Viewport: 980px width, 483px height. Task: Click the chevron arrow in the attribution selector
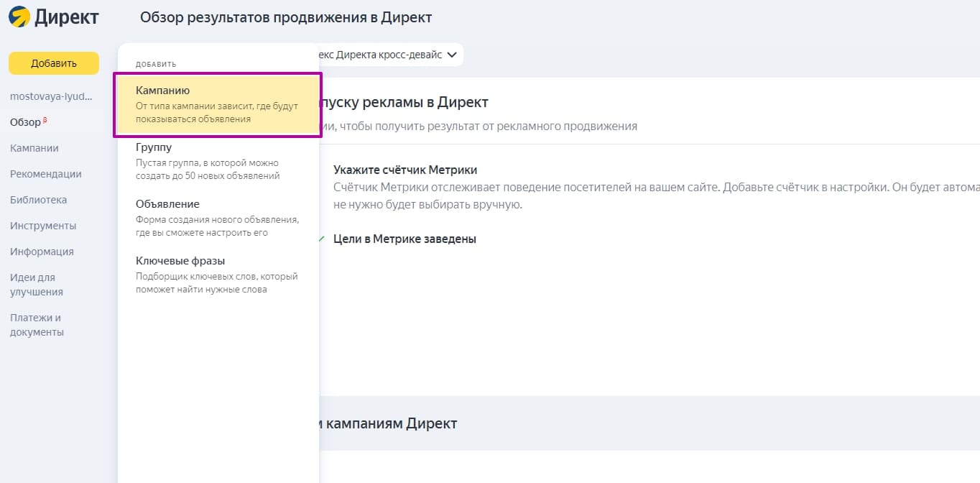click(x=452, y=54)
